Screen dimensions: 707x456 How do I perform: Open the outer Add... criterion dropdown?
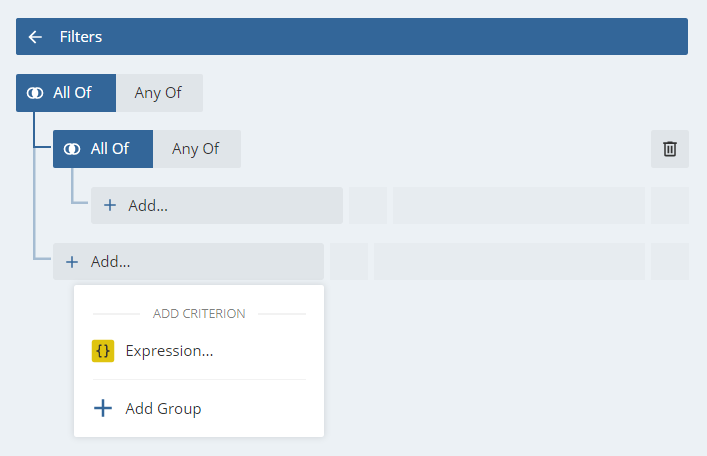(189, 262)
